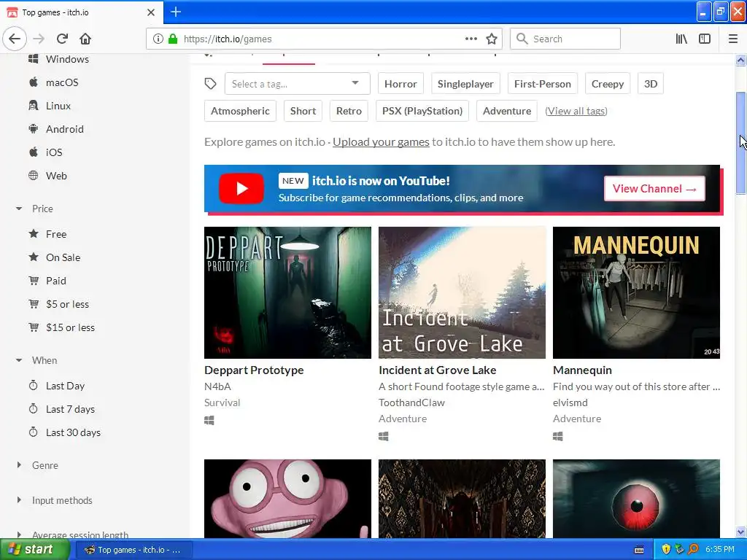Follow Upload your games link
Viewport: 747px width, 560px height.
[381, 142]
